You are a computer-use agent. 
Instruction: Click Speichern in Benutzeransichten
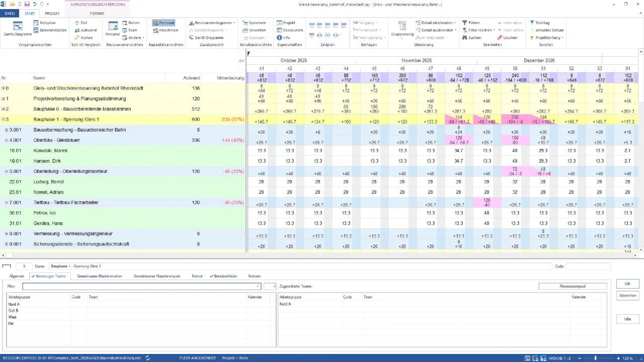click(254, 23)
